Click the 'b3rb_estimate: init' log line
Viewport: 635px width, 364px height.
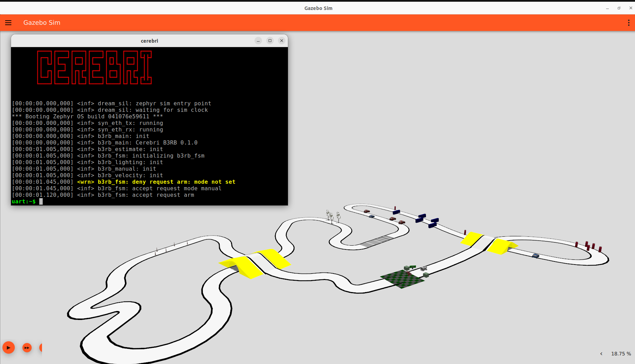(x=87, y=149)
